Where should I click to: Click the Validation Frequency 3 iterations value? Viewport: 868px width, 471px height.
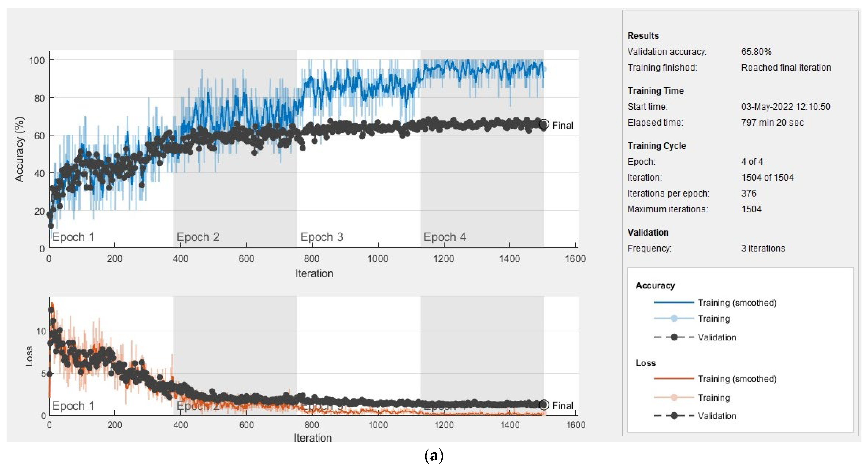(x=763, y=248)
